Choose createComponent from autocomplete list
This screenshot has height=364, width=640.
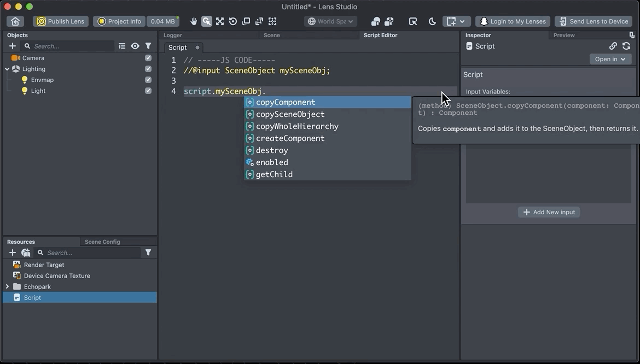290,138
